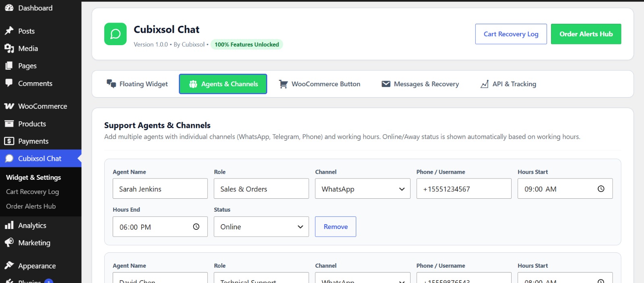Click the API & Tracking chart icon
Image resolution: width=644 pixels, height=283 pixels.
[x=485, y=84]
